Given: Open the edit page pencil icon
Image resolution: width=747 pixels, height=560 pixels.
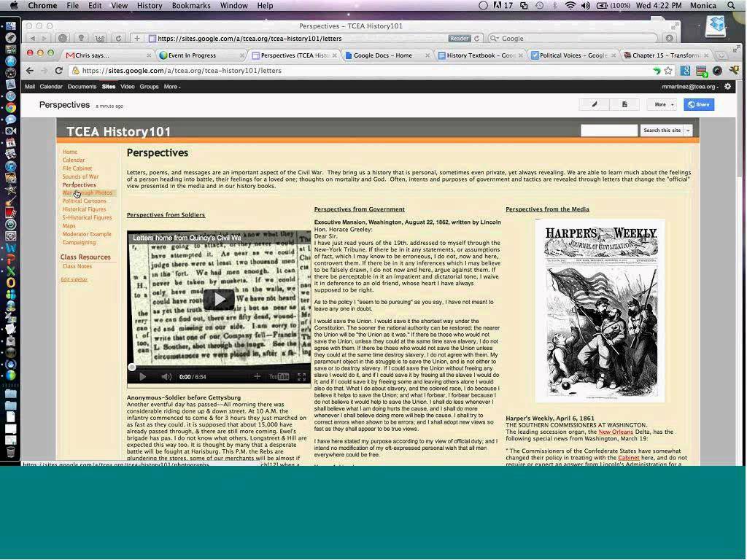Looking at the screenshot, I should click(x=595, y=104).
